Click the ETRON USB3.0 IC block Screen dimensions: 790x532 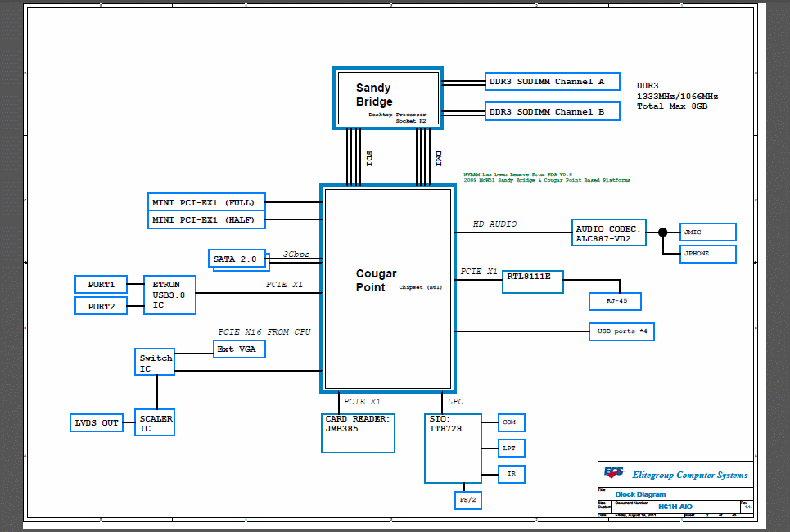(x=169, y=295)
